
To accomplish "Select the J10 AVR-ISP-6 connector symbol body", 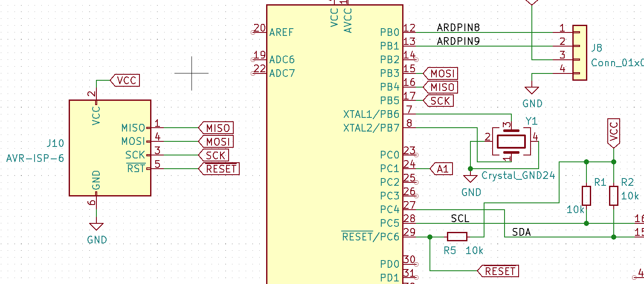I will [110, 148].
